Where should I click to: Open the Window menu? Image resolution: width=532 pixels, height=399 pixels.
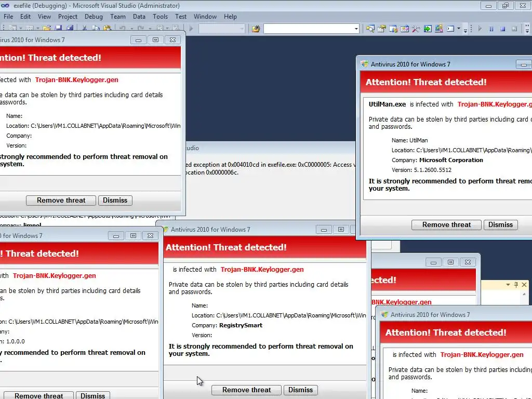[205, 16]
